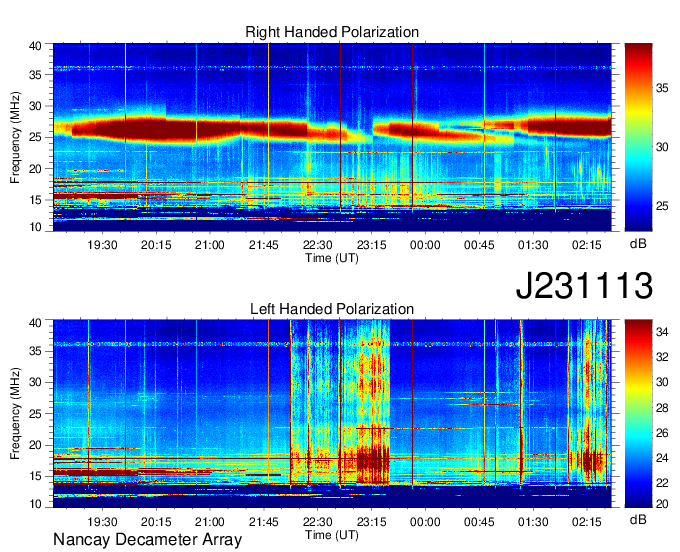
Task: Click the Right Handed Polarization title
Action: pos(332,32)
